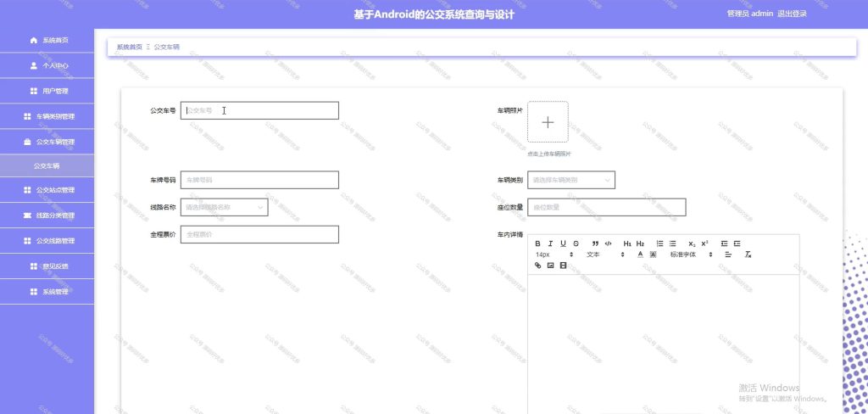Focus the 全程票价 input field
This screenshot has width=868, height=414.
click(x=259, y=234)
